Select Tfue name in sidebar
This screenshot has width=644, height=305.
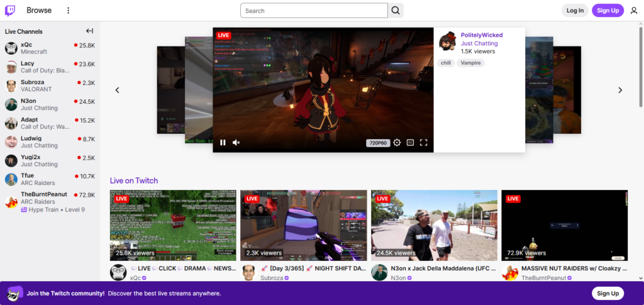[27, 175]
